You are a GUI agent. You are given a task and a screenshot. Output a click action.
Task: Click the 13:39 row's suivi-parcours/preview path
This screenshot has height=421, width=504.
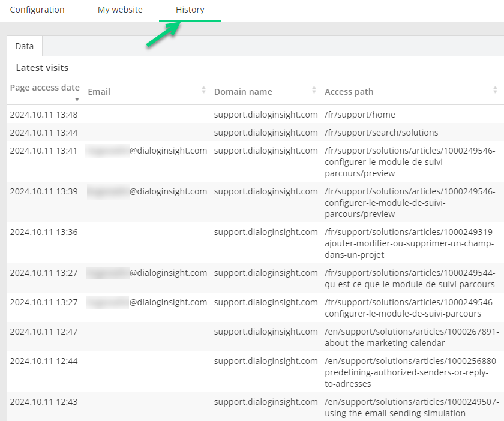(x=410, y=203)
